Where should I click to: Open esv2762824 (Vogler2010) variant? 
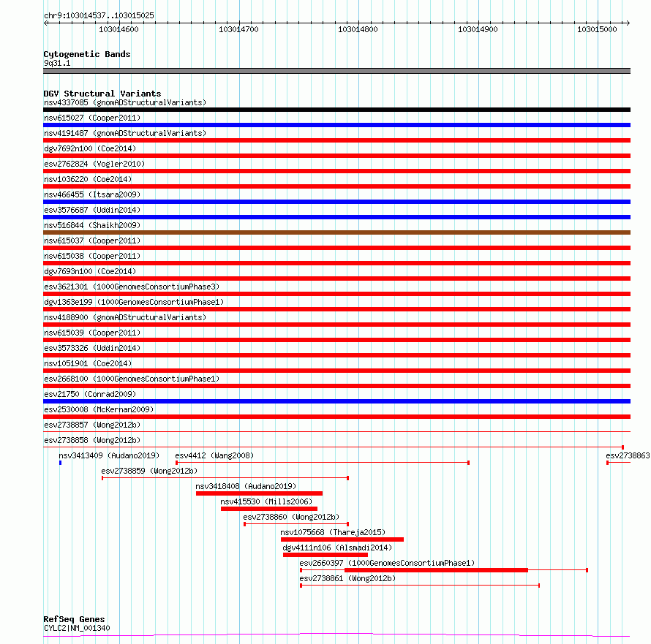94,164
